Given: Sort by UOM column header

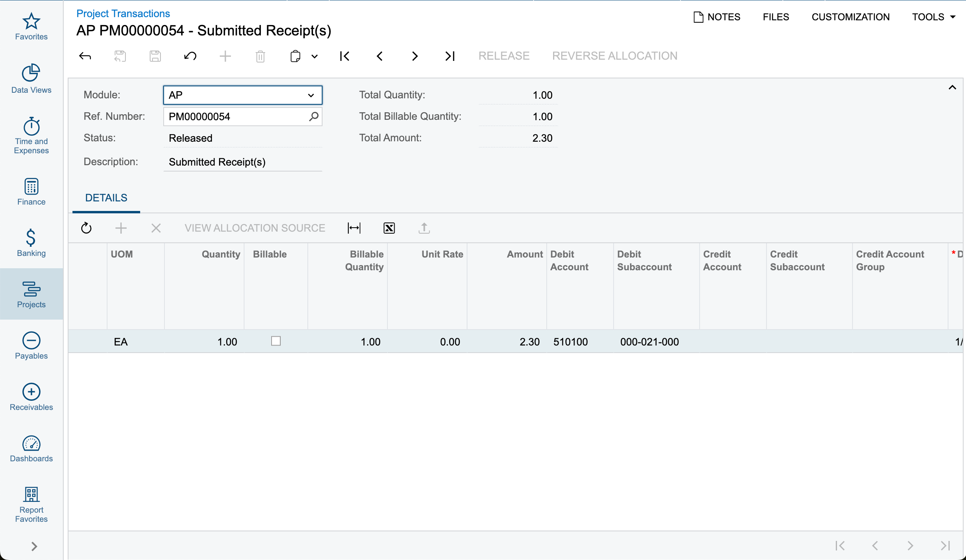Looking at the screenshot, I should 136,286.
